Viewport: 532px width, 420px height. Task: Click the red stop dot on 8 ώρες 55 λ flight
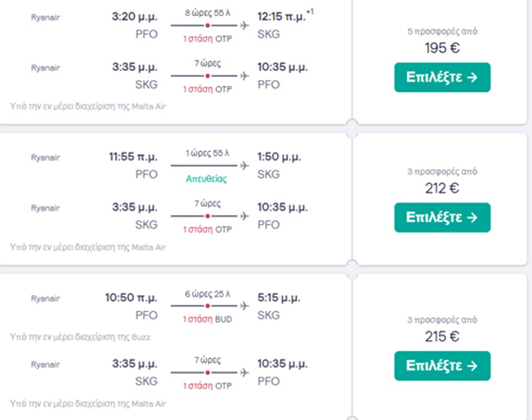[207, 25]
